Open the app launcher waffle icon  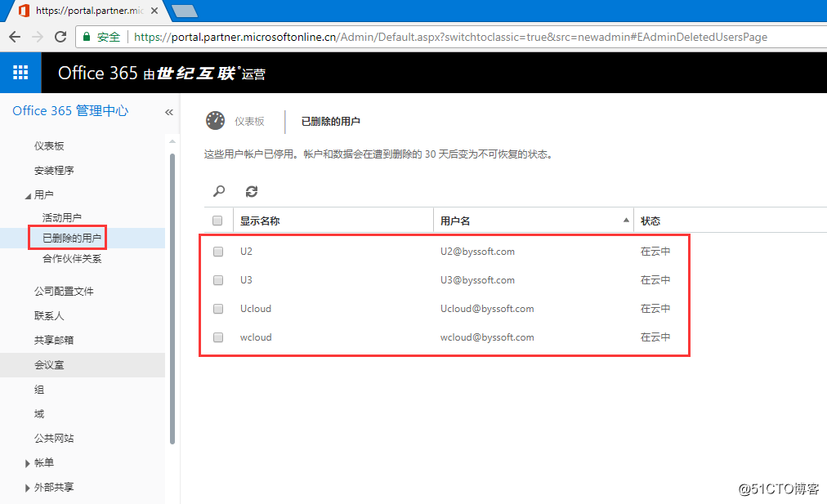[20, 72]
